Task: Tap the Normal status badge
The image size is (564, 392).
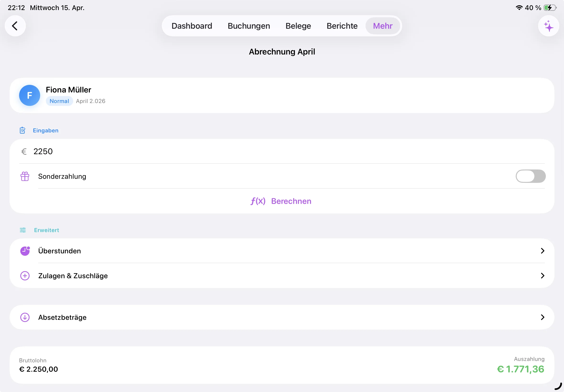Action: click(x=60, y=101)
